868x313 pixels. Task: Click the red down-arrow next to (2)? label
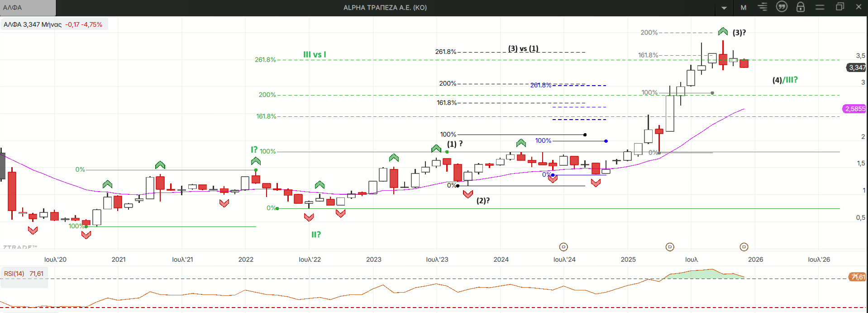tap(468, 194)
